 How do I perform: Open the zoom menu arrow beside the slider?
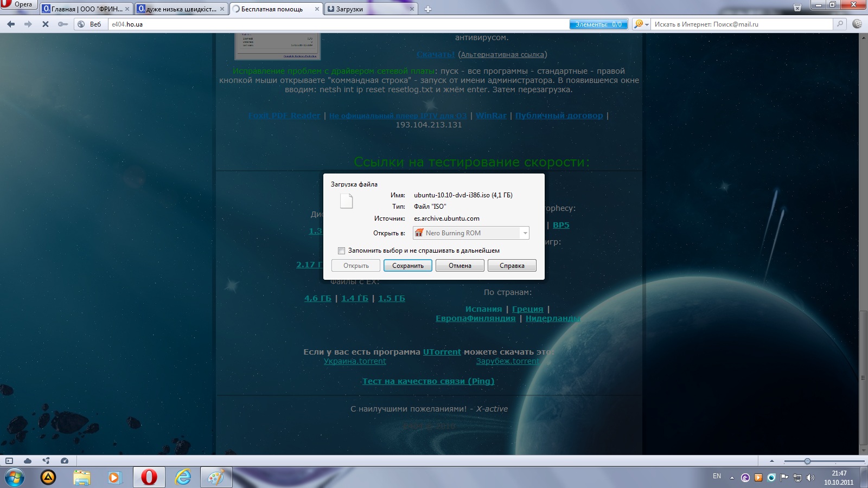click(x=772, y=461)
